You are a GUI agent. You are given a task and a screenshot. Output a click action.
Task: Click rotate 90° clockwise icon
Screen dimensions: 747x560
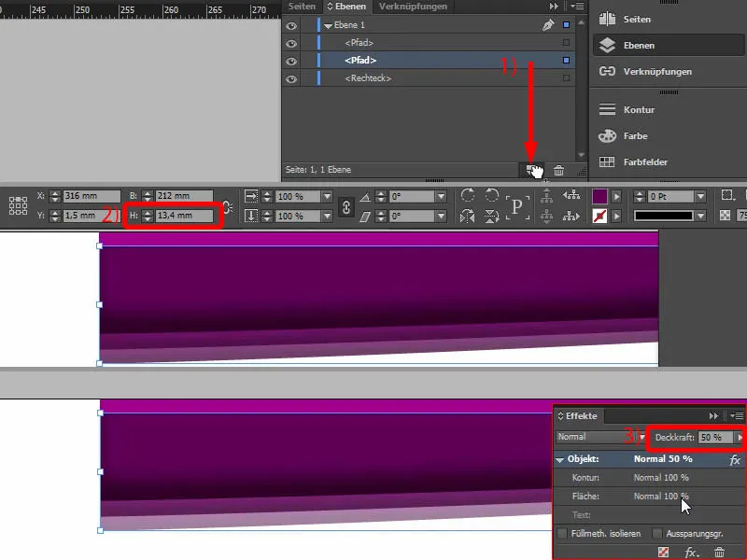[468, 195]
